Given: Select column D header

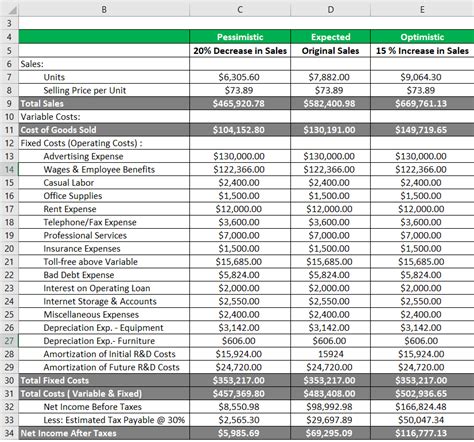Looking at the screenshot, I should [330, 10].
